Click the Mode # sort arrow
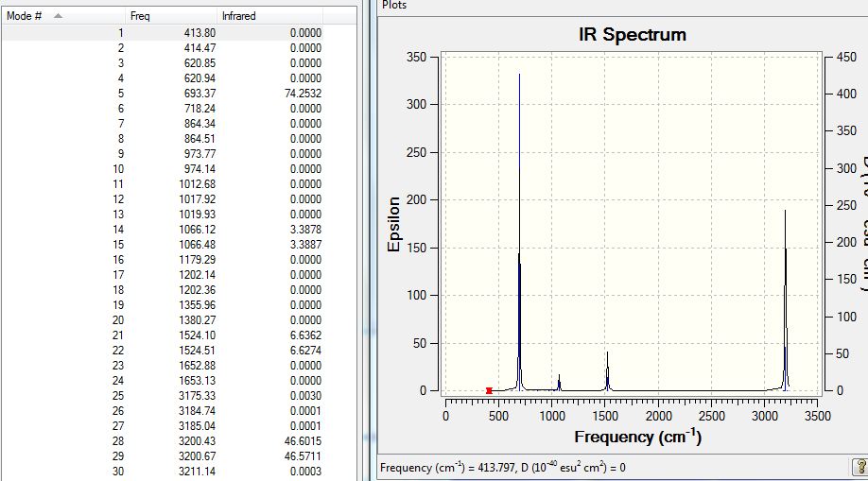Image resolution: width=868 pixels, height=481 pixels. coord(58,16)
